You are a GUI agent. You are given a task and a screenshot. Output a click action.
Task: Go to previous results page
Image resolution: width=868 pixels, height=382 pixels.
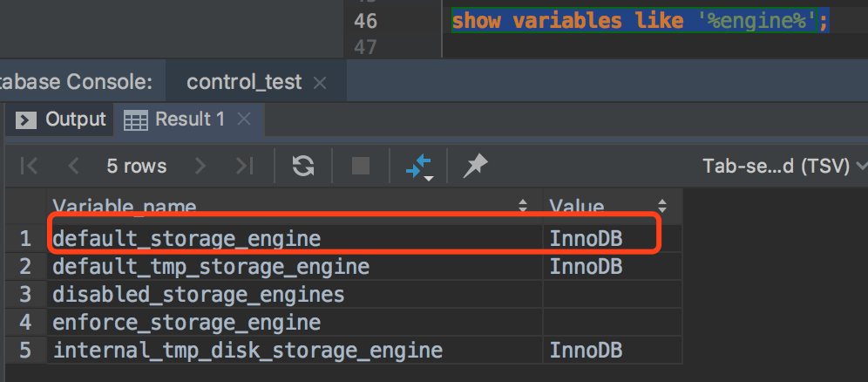73,166
